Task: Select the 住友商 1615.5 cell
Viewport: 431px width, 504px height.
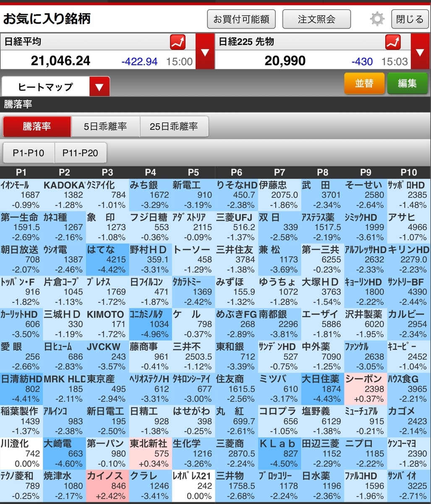Action: (237, 389)
